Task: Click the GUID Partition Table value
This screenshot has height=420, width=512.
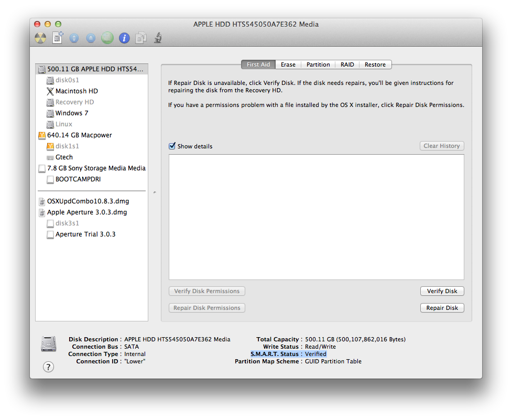Action: (333, 362)
